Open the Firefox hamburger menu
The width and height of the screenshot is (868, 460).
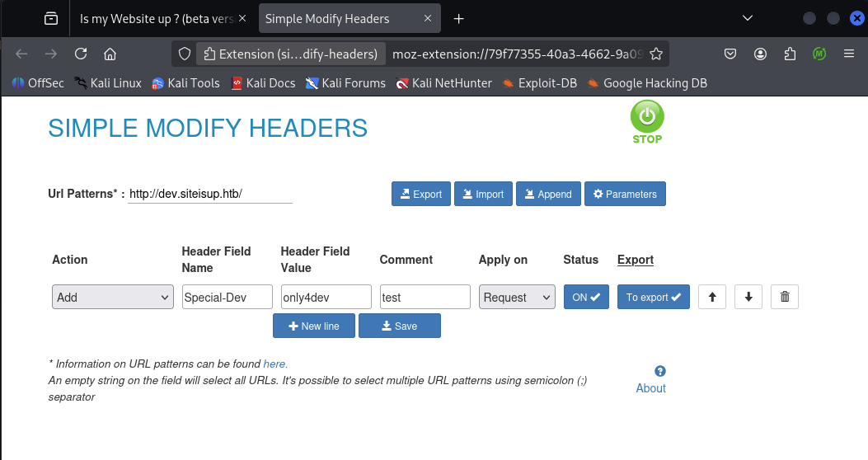848,54
